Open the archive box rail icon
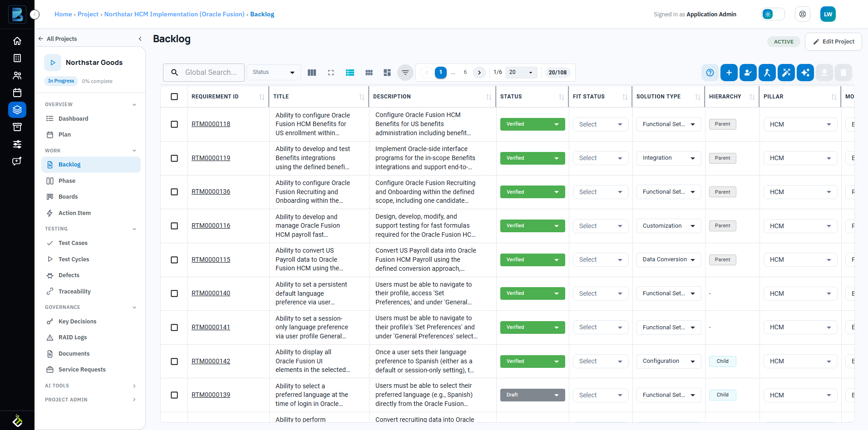The width and height of the screenshot is (868, 430). pos(17,127)
